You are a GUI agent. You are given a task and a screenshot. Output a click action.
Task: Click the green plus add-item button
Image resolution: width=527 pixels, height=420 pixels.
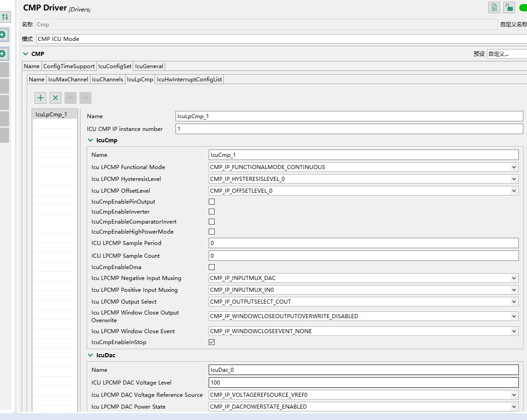(40, 98)
